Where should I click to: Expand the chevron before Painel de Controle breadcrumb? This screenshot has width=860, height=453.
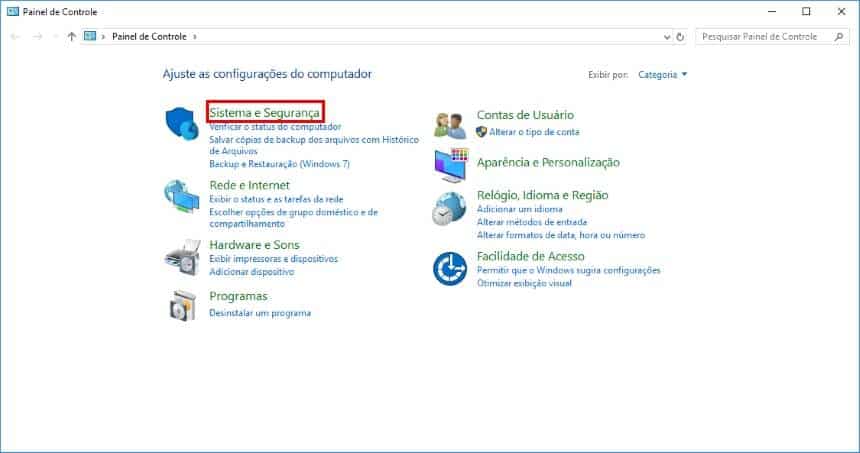tap(103, 37)
